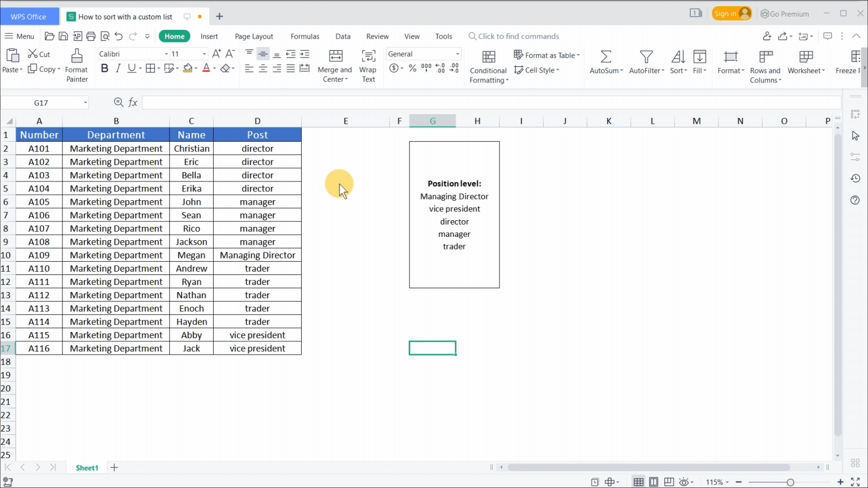Click the Sign in button
The width and height of the screenshot is (868, 488).
click(x=732, y=13)
